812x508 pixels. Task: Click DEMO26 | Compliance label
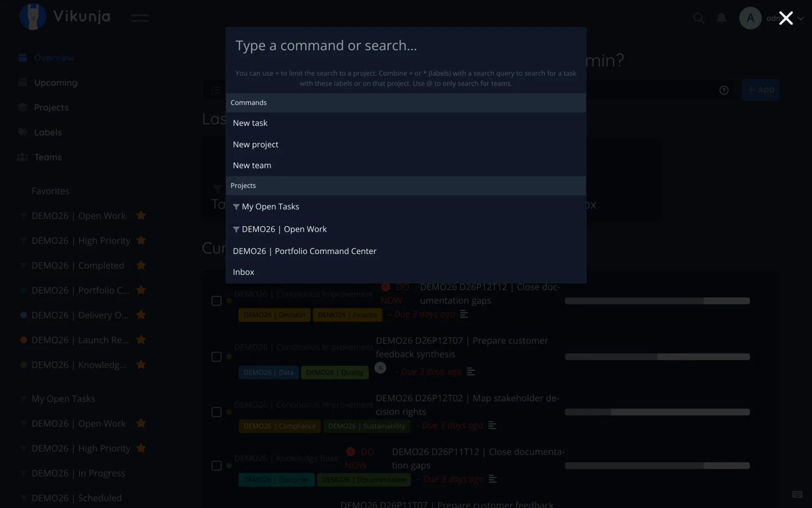pos(280,426)
